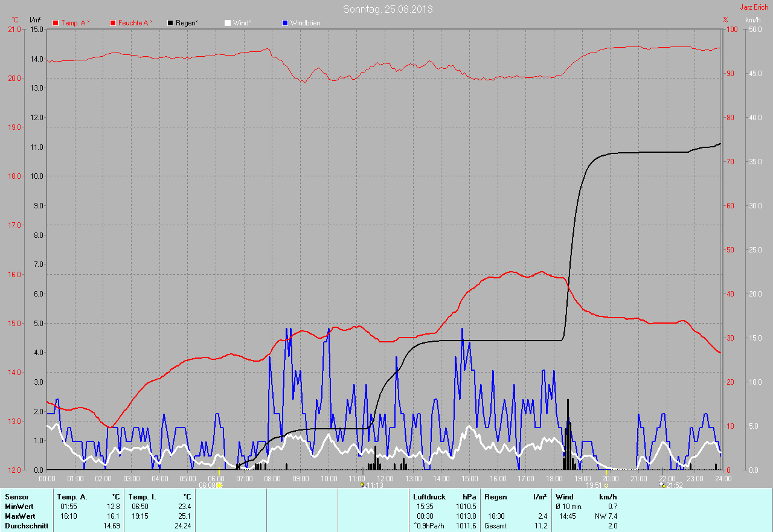The image size is (773, 532).
Task: Click the Sonntag, 25.08.2013 chart title
Action: pos(388,9)
